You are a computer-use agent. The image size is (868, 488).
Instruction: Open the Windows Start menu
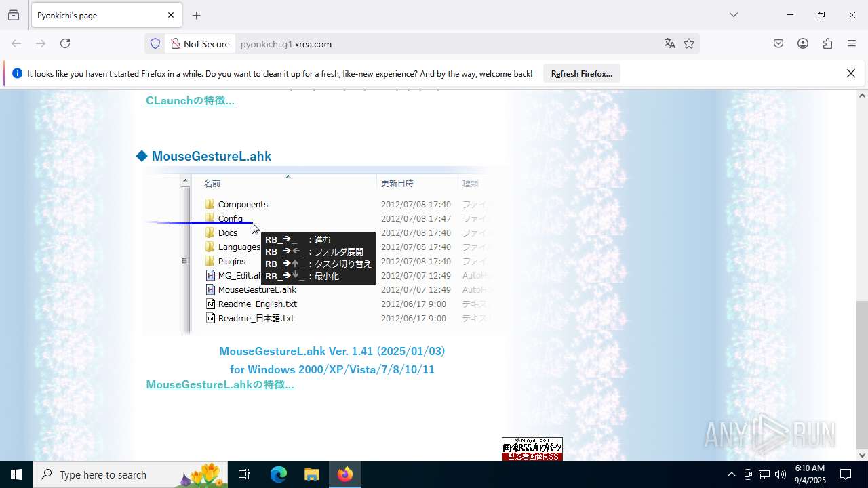tap(16, 474)
